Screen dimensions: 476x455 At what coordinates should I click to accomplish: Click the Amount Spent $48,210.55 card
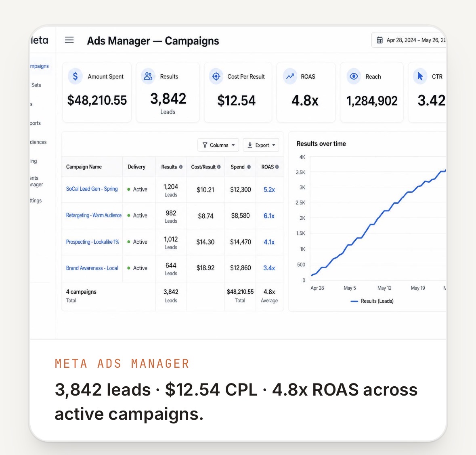(97, 92)
